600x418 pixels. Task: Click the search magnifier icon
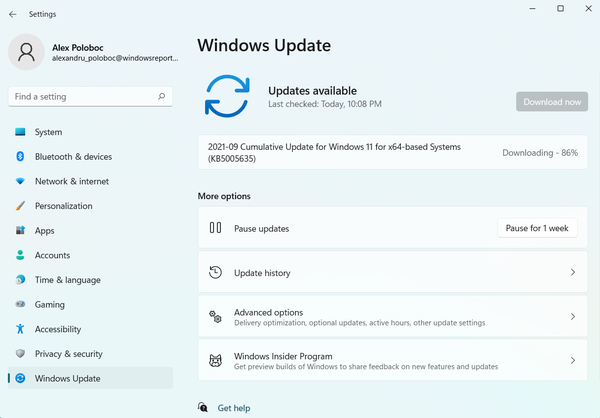[161, 97]
